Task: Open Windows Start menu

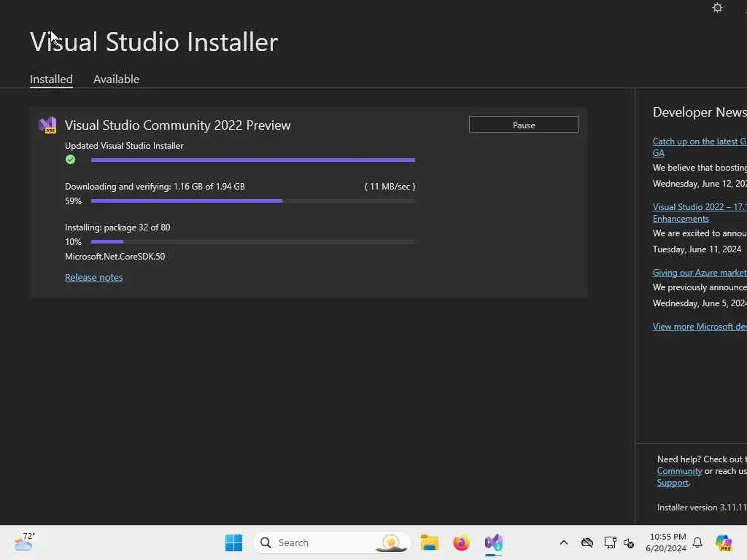Action: click(233, 542)
